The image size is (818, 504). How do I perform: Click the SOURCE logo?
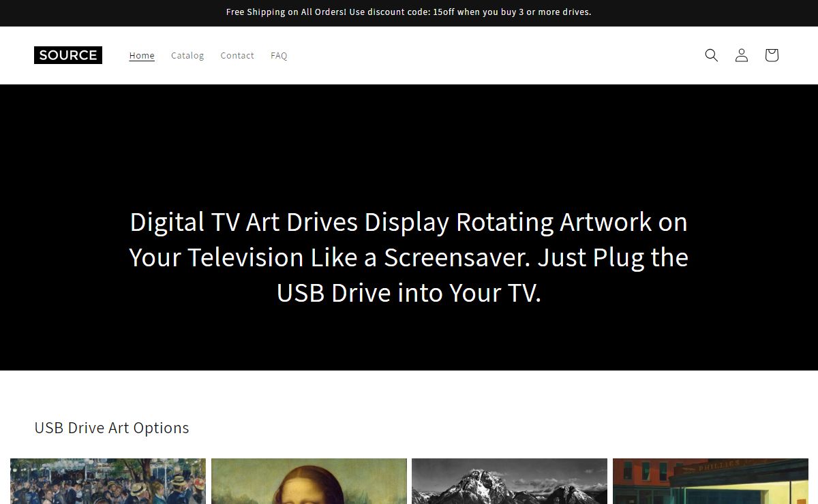[x=68, y=55]
